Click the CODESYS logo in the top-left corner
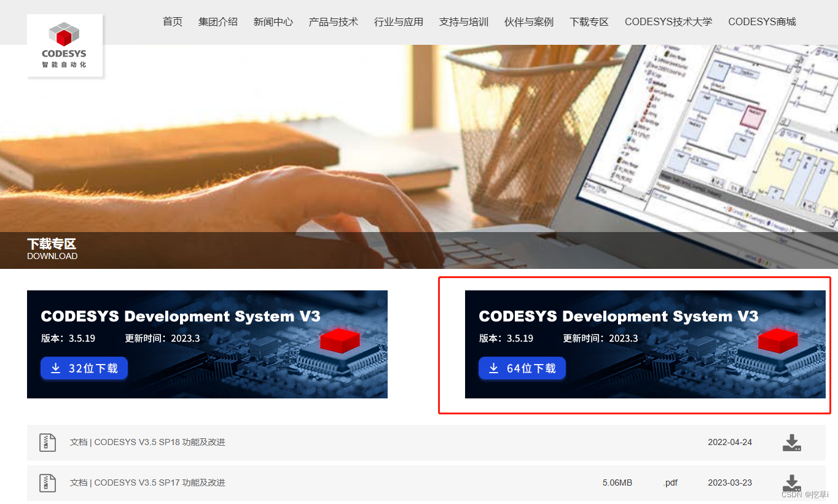 tap(64, 45)
